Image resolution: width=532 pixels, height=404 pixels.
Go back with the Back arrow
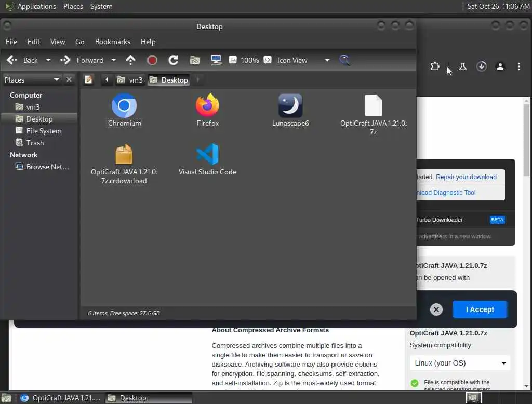(22, 60)
